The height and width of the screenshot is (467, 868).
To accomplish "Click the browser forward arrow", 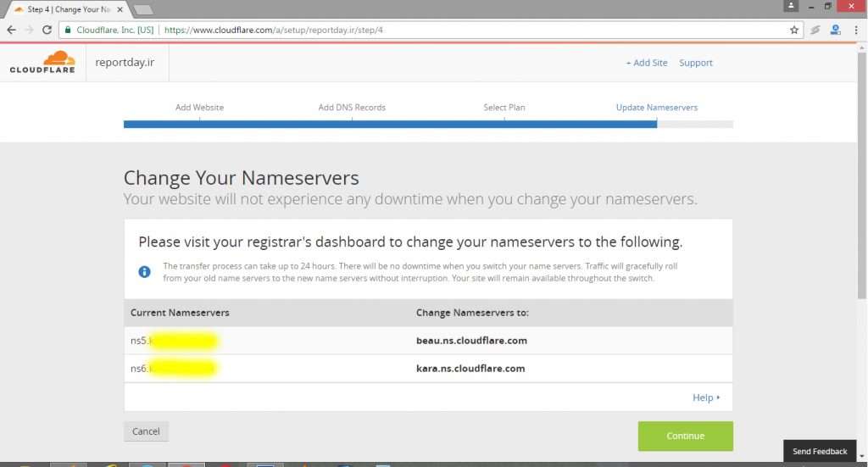I will click(30, 30).
